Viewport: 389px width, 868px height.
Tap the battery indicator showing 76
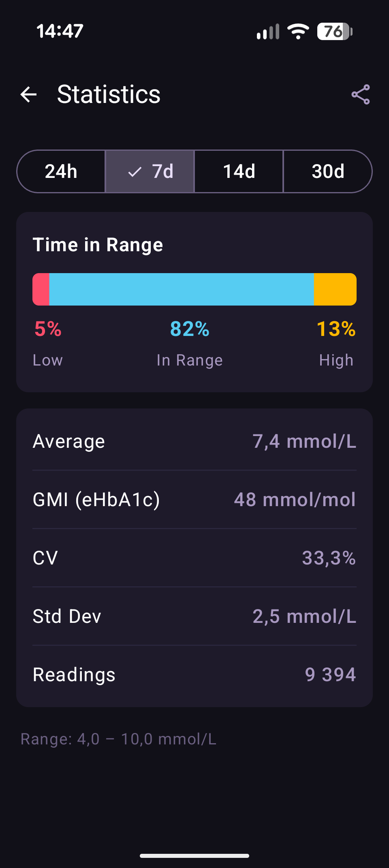[335, 31]
